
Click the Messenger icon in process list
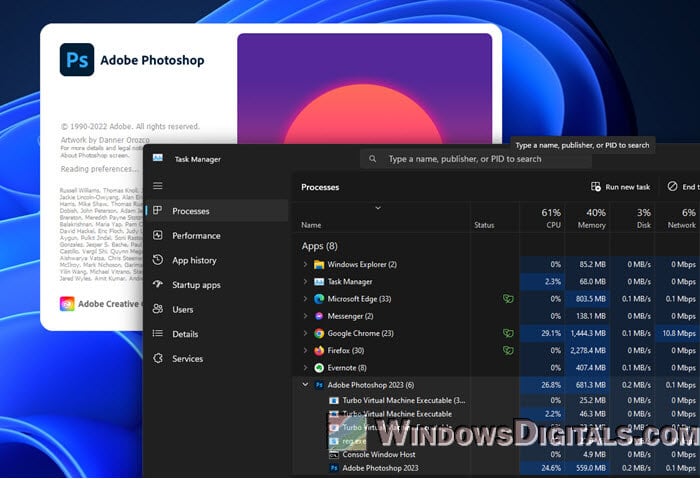click(319, 316)
